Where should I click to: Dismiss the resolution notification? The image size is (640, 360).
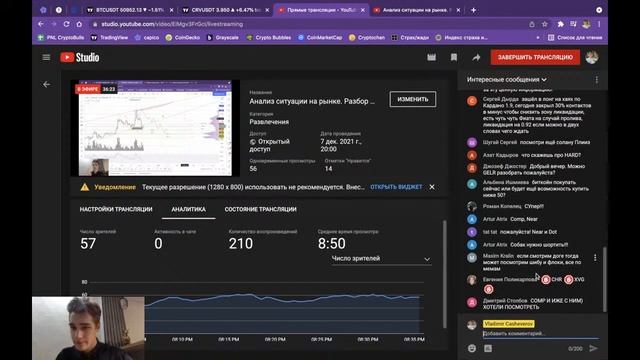tap(432, 187)
